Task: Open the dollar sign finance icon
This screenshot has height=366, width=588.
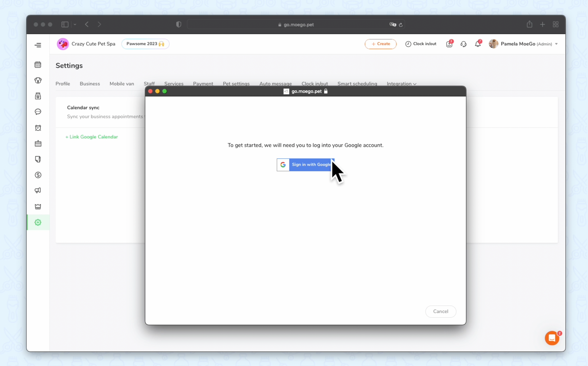Action: tap(38, 175)
